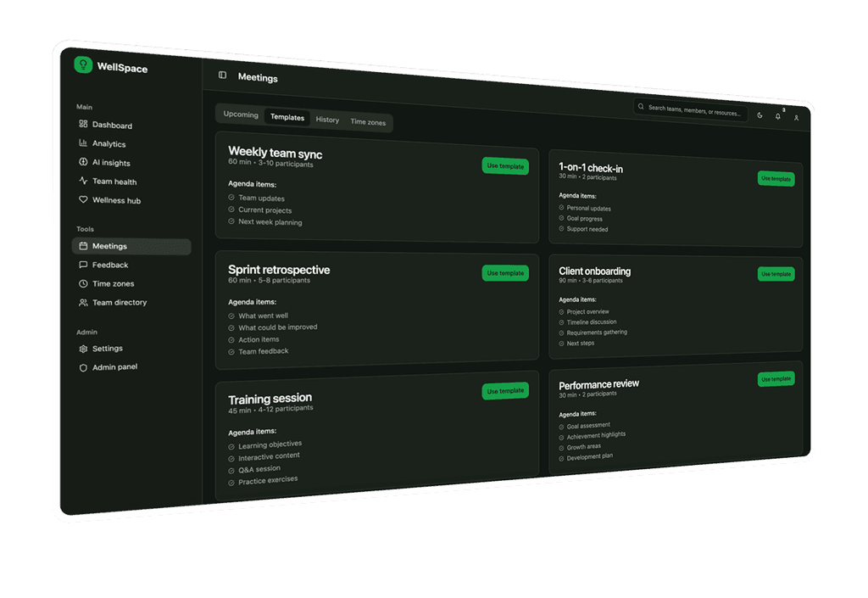The width and height of the screenshot is (868, 598).
Task: Click the Weekly team sync title
Action: click(275, 153)
